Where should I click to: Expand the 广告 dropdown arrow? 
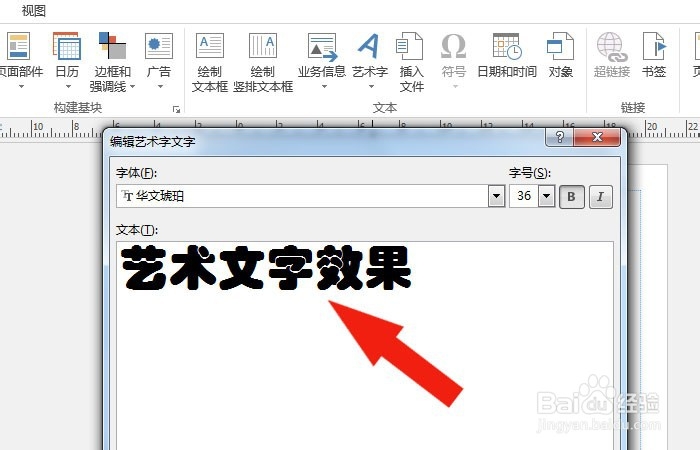[160, 87]
